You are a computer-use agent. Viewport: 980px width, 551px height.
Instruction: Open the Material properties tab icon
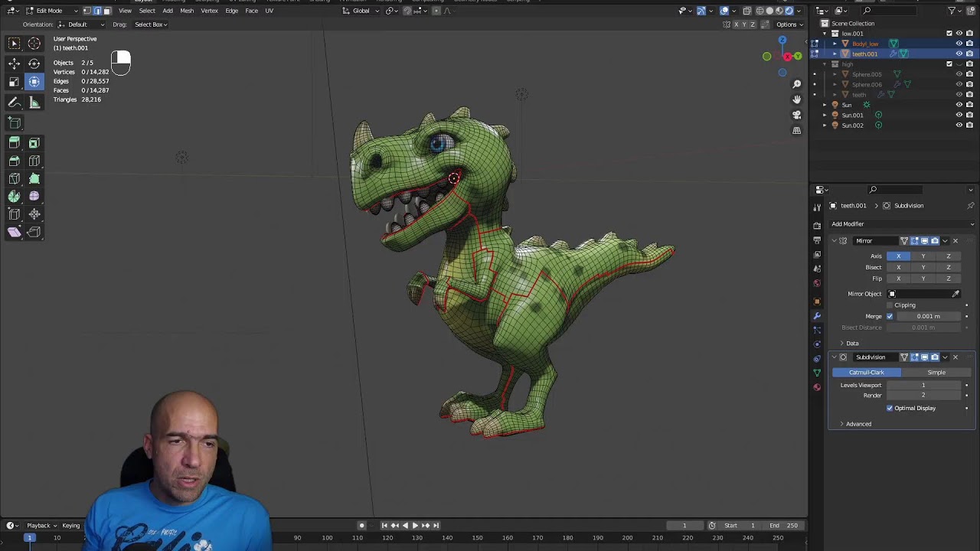click(x=817, y=387)
